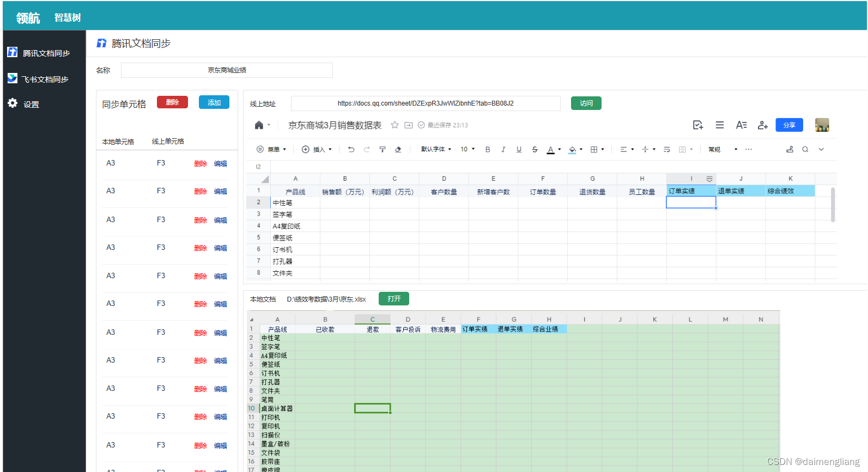868x472 pixels.
Task: Apply the font color A button
Action: coord(550,149)
